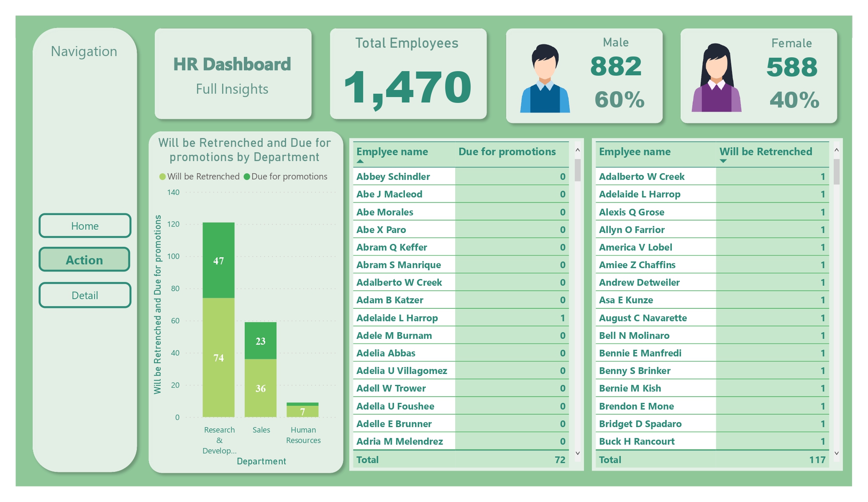Click the 'Due for promotions' legend marker
This screenshot has width=868, height=502.
(247, 177)
